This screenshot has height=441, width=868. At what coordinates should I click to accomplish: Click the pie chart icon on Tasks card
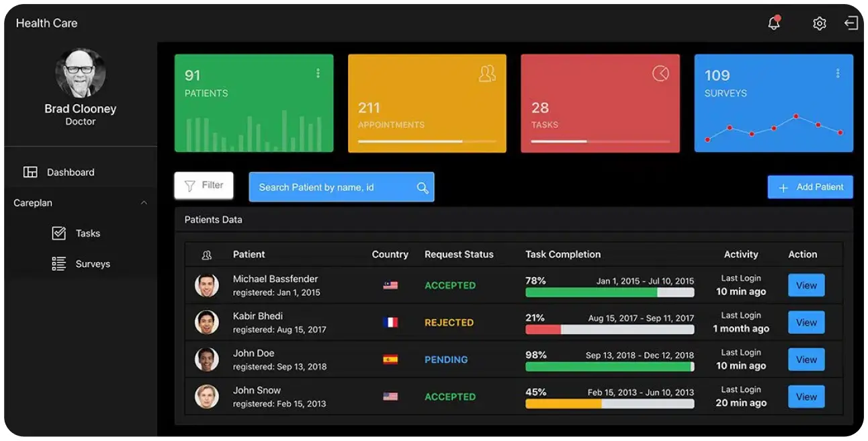[660, 73]
